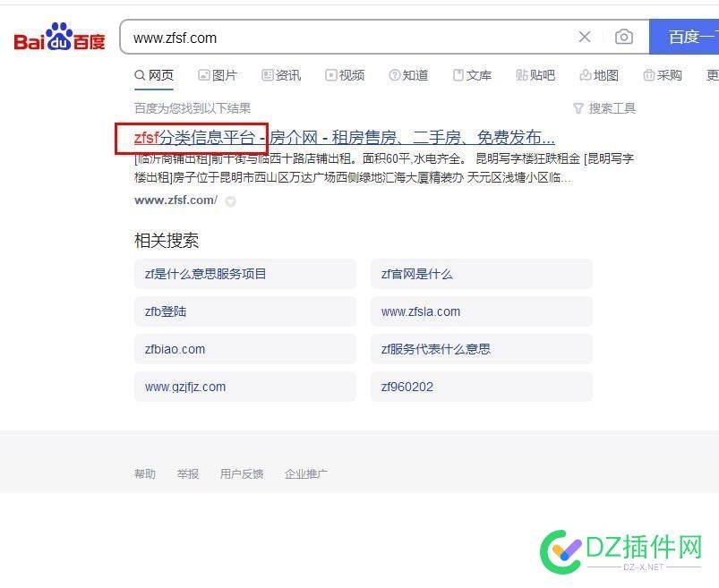Go to the 贴吧 tab
719x588 pixels.
(x=535, y=74)
